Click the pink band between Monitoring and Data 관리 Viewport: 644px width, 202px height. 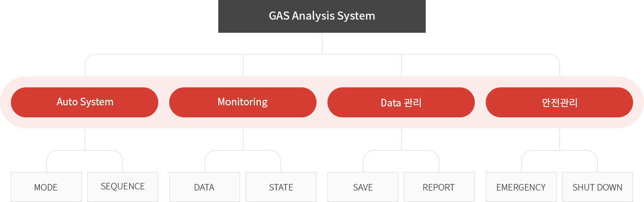(x=321, y=102)
